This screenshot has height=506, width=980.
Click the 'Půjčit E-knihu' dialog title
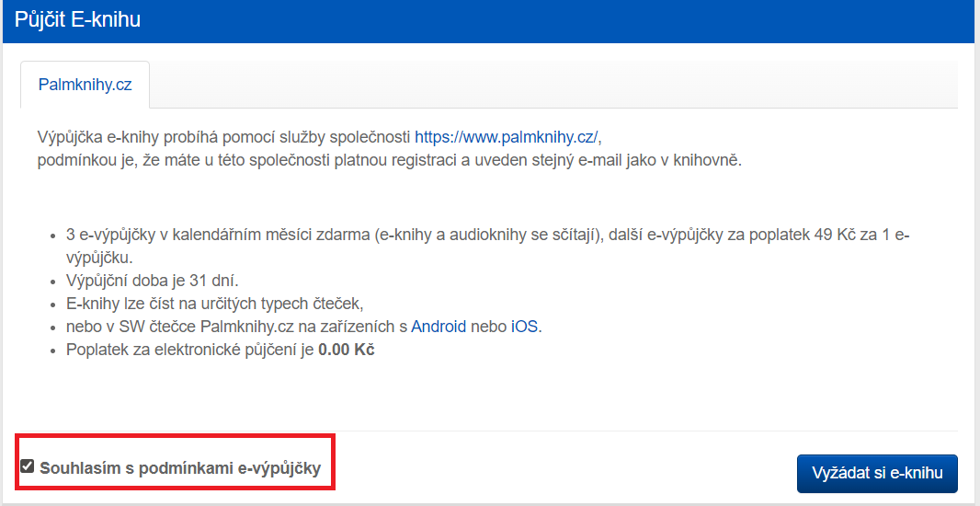coord(77,19)
